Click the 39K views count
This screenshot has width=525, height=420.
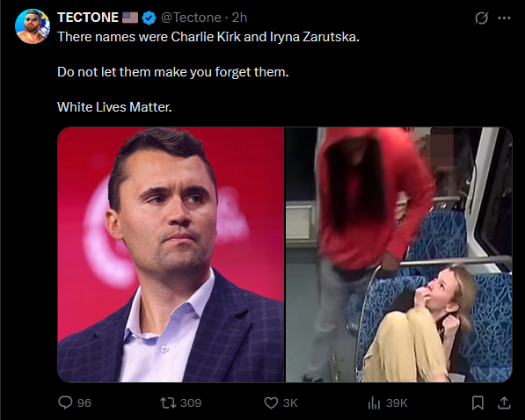point(397,402)
